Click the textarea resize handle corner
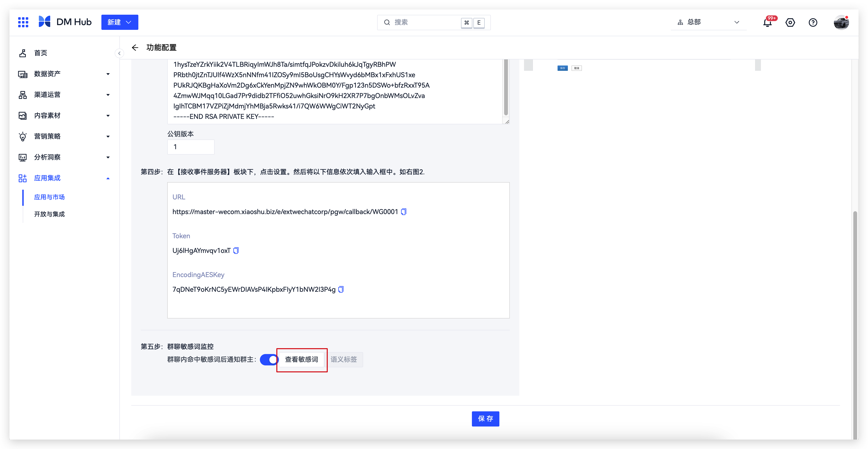 click(507, 121)
